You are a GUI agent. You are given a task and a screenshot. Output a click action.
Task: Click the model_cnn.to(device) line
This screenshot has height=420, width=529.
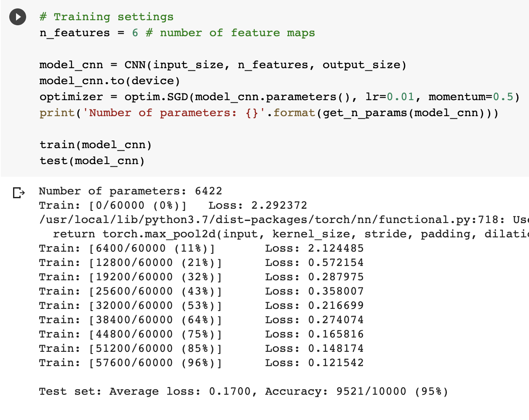(x=110, y=81)
